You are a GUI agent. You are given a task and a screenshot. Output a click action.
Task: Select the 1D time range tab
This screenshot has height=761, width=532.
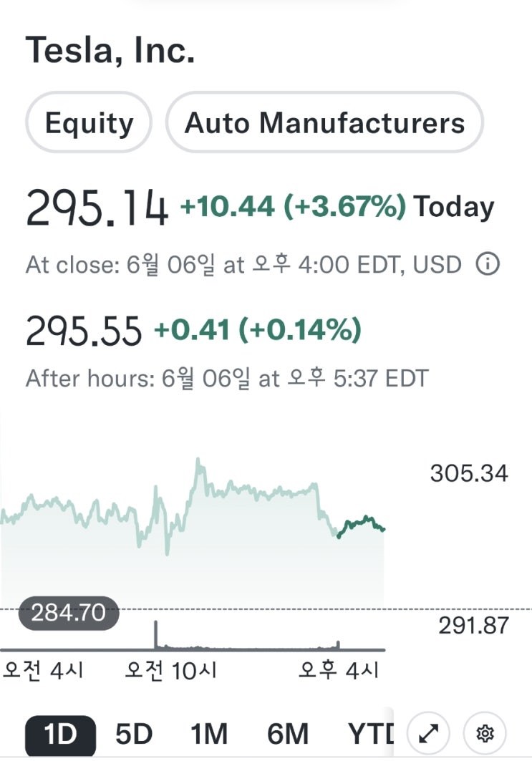point(60,735)
